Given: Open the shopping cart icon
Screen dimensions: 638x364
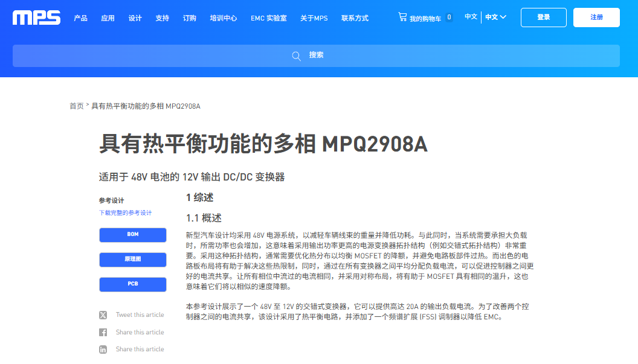Looking at the screenshot, I should (402, 17).
